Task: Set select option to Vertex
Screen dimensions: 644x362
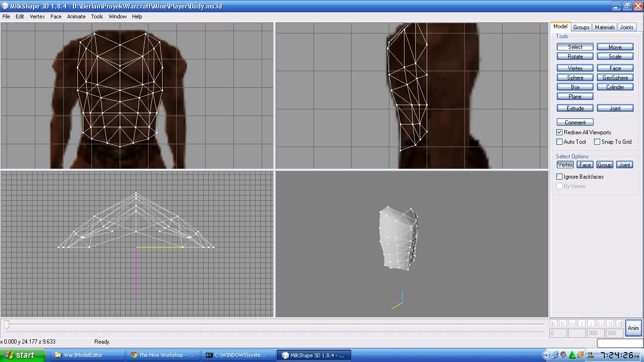Action: pyautogui.click(x=565, y=165)
